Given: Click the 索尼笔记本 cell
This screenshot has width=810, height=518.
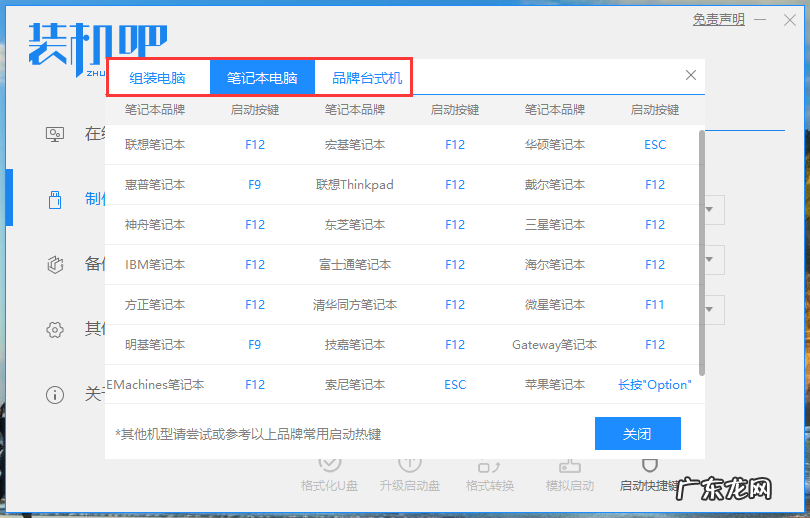Looking at the screenshot, I should pyautogui.click(x=355, y=385).
